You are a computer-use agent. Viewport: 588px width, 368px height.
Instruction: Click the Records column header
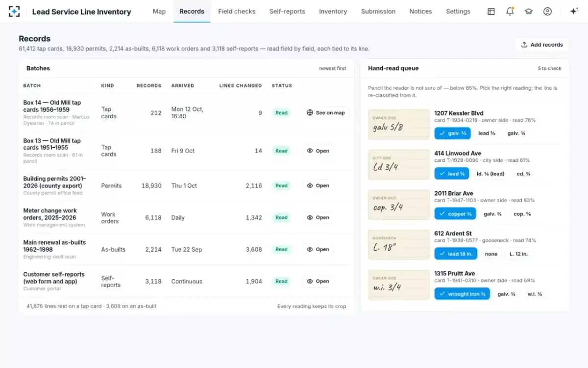(x=149, y=86)
